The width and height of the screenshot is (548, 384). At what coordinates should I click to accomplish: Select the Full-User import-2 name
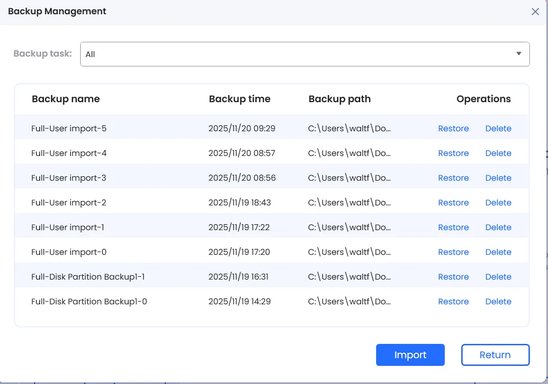pyautogui.click(x=69, y=203)
